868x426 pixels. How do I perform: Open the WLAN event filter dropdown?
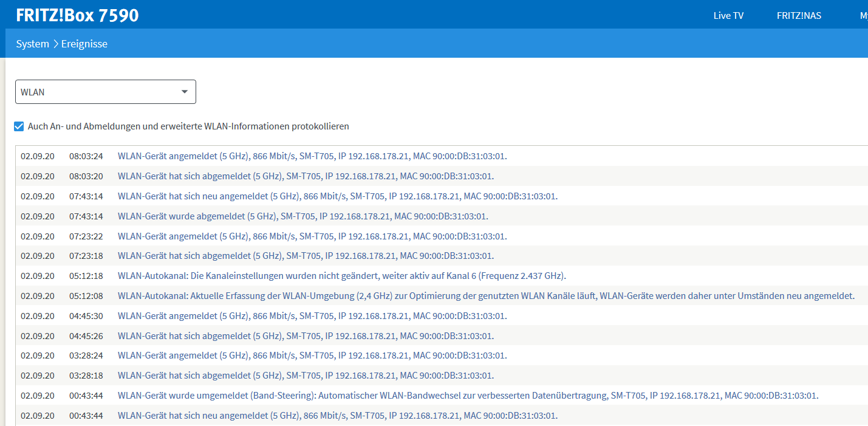(106, 92)
